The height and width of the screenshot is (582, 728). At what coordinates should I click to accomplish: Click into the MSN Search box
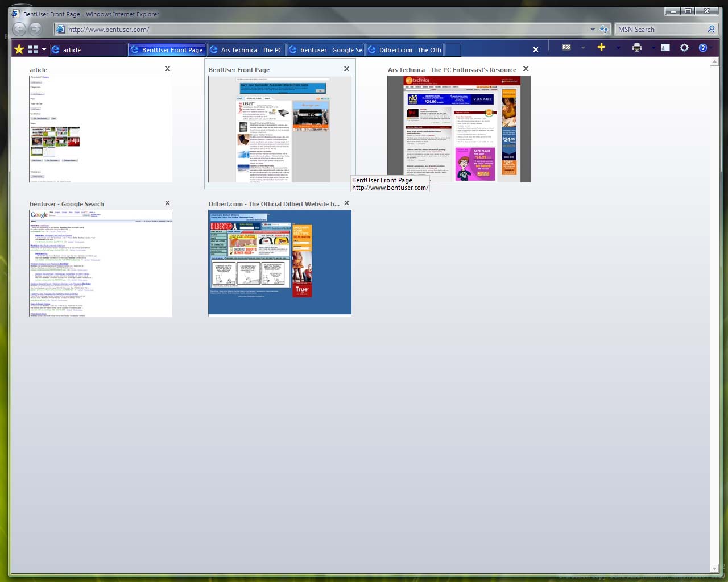tap(660, 29)
